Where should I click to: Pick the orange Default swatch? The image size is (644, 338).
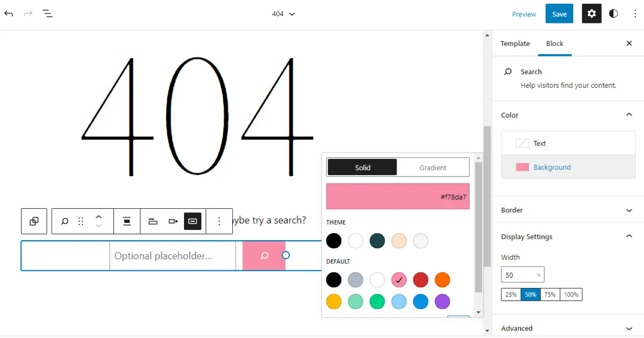coord(442,280)
